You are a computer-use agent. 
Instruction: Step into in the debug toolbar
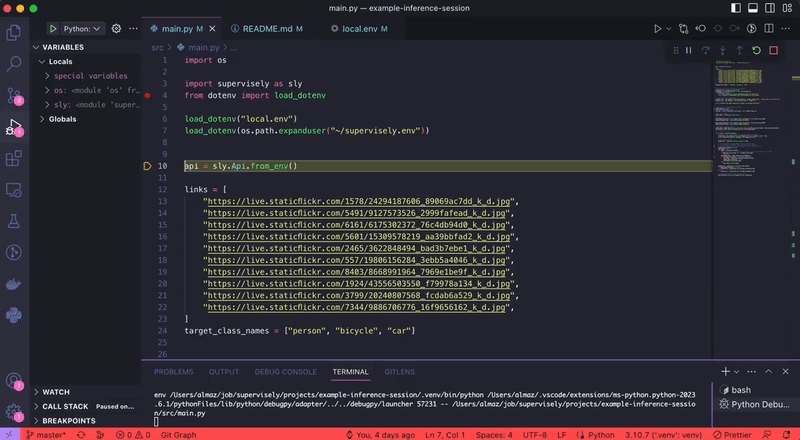tap(722, 51)
